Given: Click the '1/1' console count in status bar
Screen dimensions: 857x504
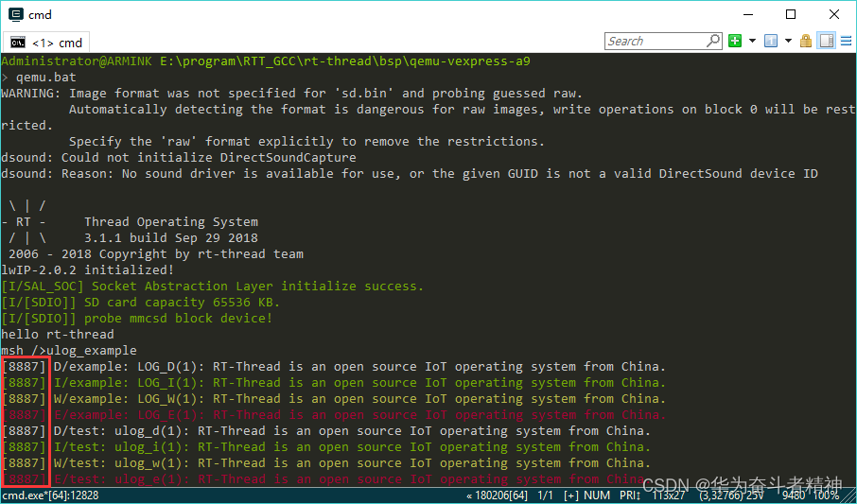Looking at the screenshot, I should [x=546, y=495].
